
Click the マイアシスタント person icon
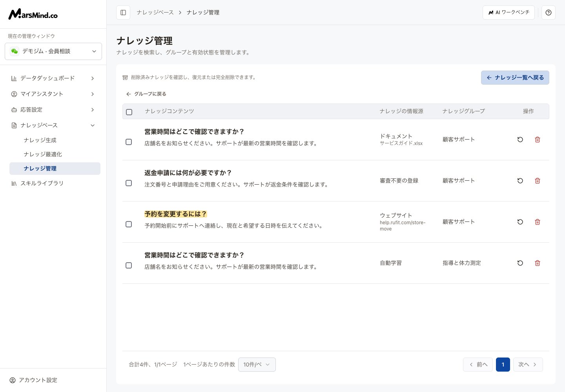[x=14, y=94]
